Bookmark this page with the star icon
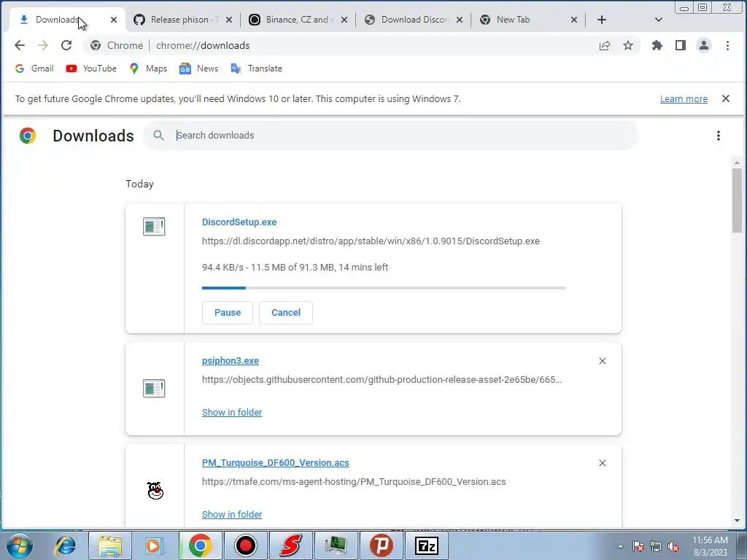 (x=628, y=45)
